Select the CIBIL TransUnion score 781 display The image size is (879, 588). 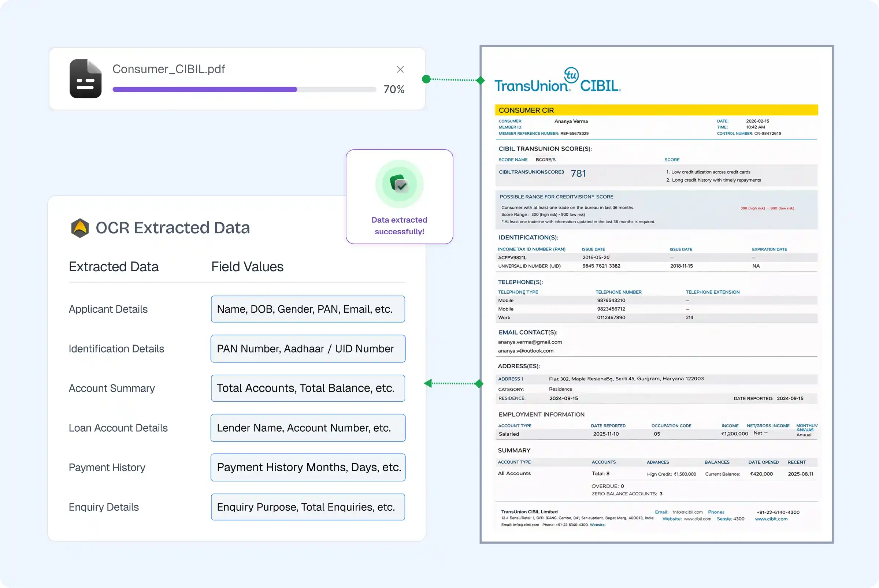tap(579, 173)
